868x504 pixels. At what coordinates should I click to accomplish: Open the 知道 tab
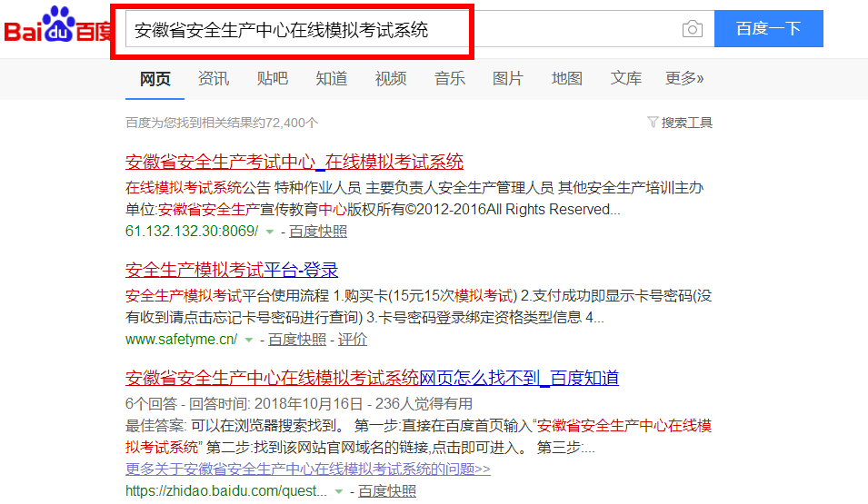pyautogui.click(x=332, y=79)
